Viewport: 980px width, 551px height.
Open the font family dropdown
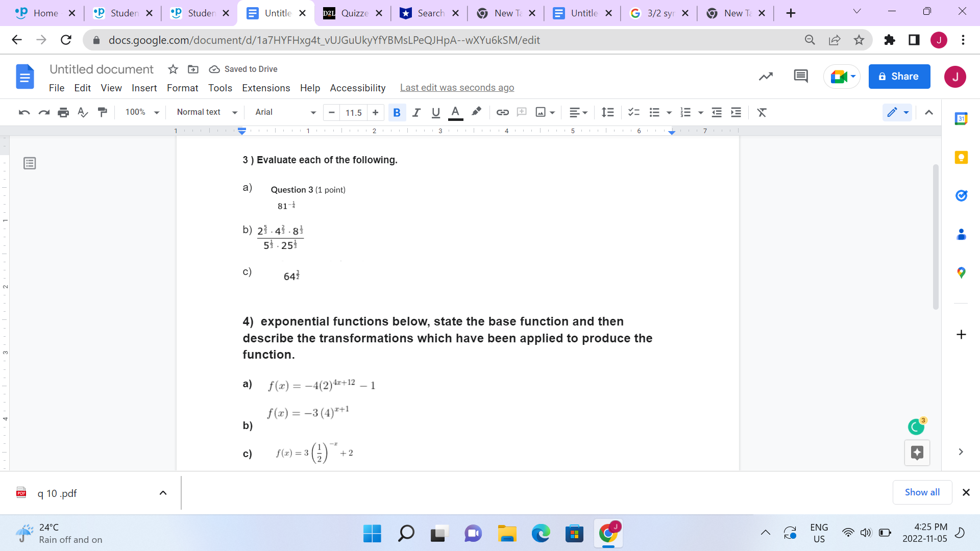coord(284,112)
